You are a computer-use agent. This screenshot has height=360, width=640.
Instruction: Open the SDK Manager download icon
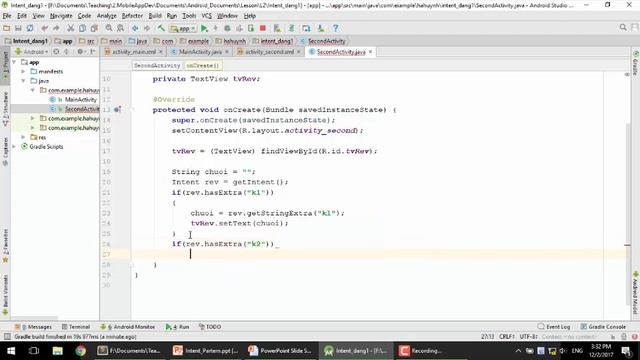(x=321, y=28)
